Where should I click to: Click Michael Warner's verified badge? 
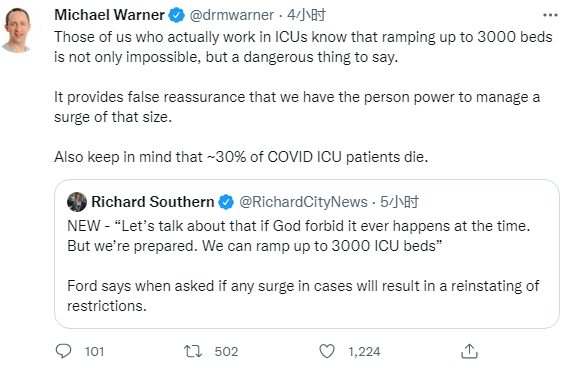(x=176, y=15)
